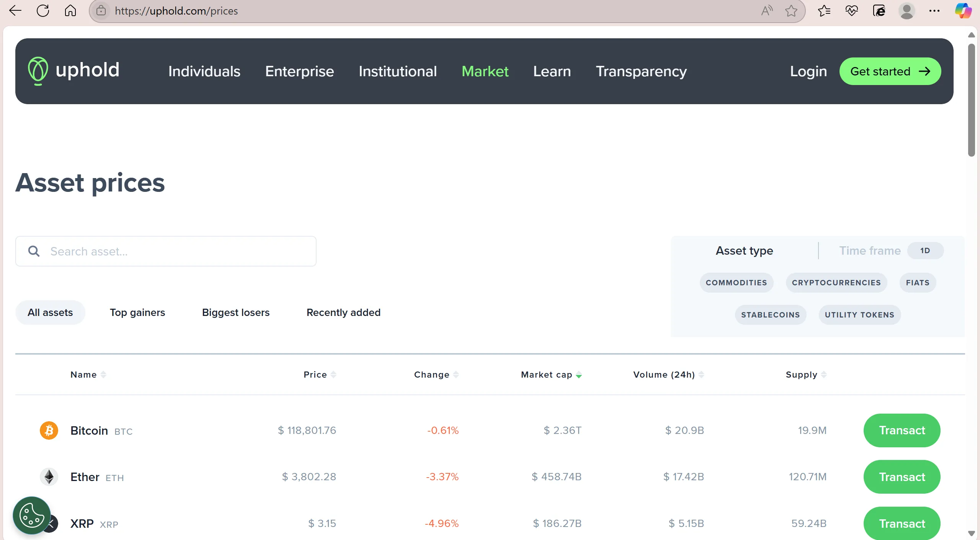Click the scrollbar down arrow

(971, 533)
